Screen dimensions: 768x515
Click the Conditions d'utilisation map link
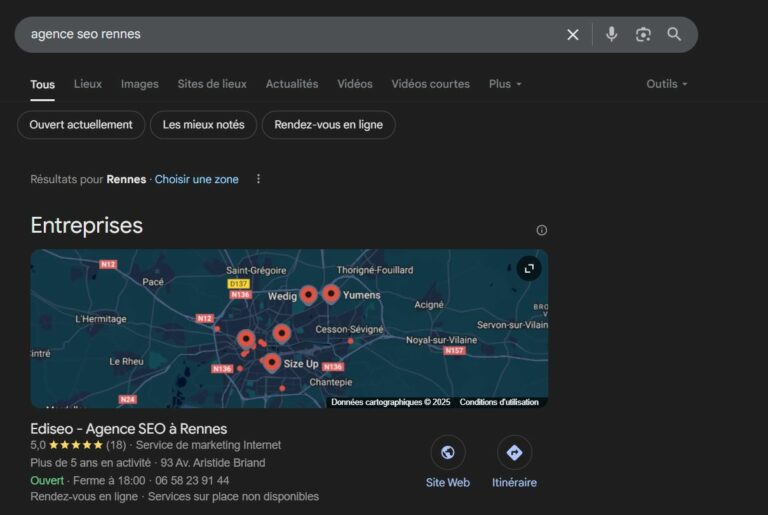click(499, 402)
